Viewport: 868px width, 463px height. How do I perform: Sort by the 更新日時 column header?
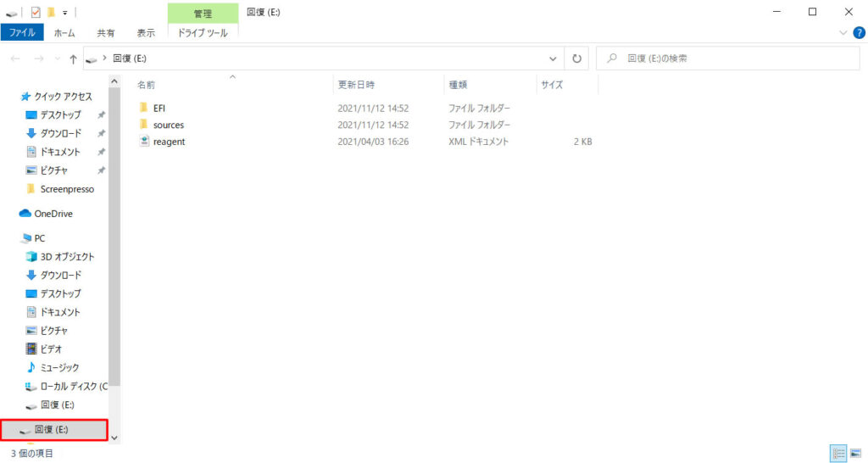click(356, 85)
